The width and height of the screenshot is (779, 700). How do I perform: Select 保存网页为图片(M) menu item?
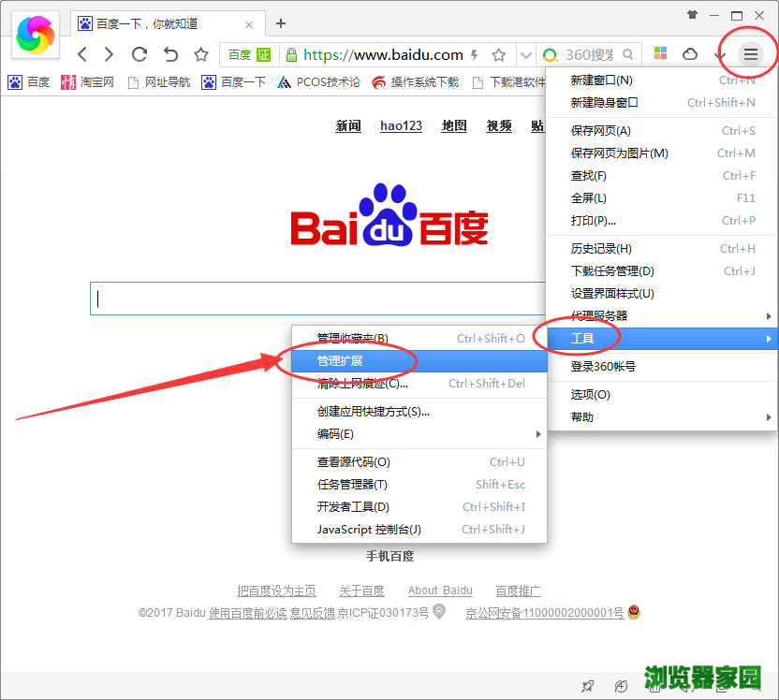(662, 153)
